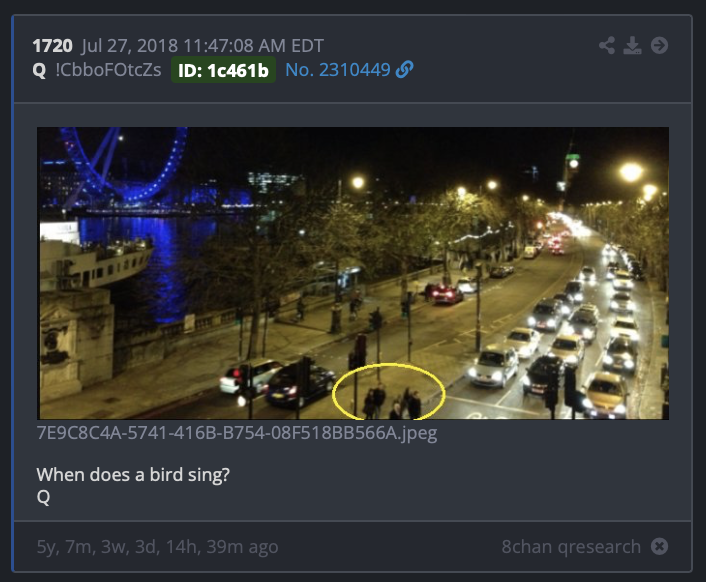Viewport: 706px width, 582px height.
Task: Open the No. 2310449 post link
Action: pos(338,70)
